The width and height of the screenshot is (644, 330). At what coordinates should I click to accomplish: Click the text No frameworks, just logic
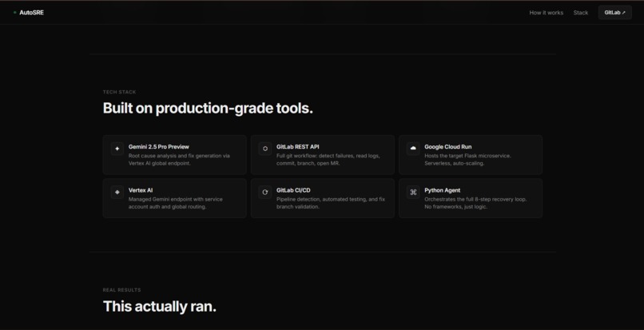pyautogui.click(x=456, y=207)
